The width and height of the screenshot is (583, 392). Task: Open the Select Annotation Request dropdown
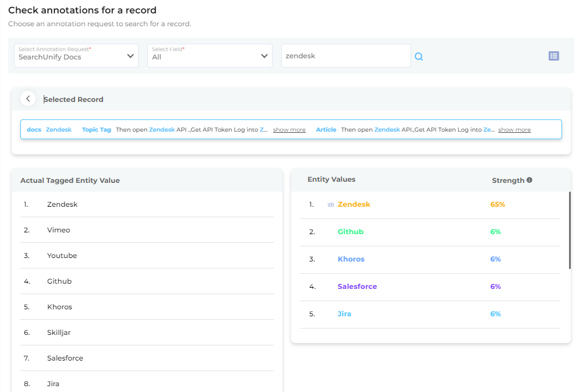click(76, 56)
